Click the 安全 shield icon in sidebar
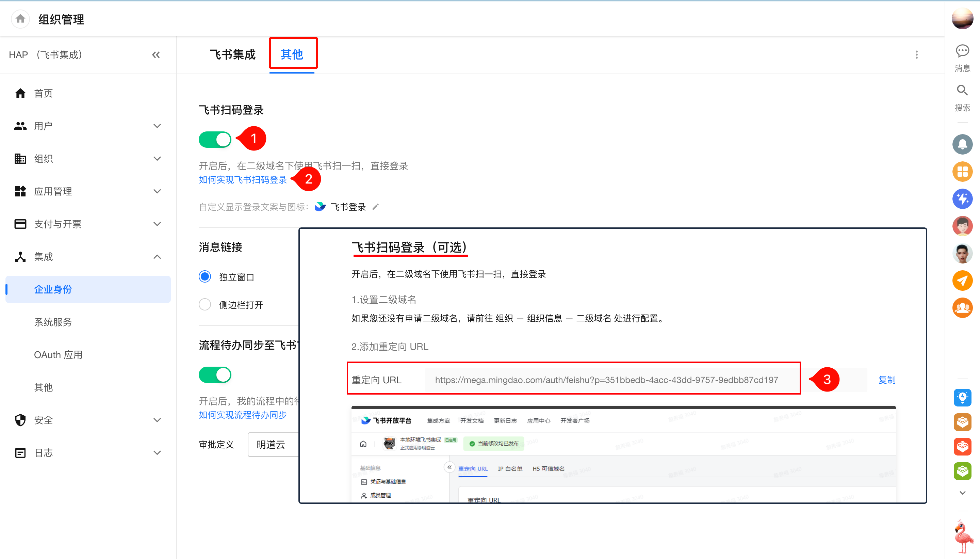This screenshot has width=980, height=559. pos(20,420)
